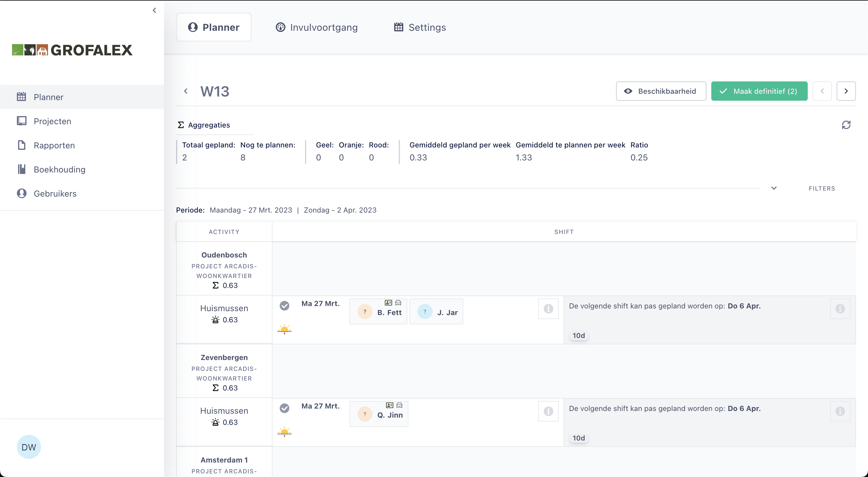Select the Q. Jinn employee card
Screen dimensions: 868x477
379,414
